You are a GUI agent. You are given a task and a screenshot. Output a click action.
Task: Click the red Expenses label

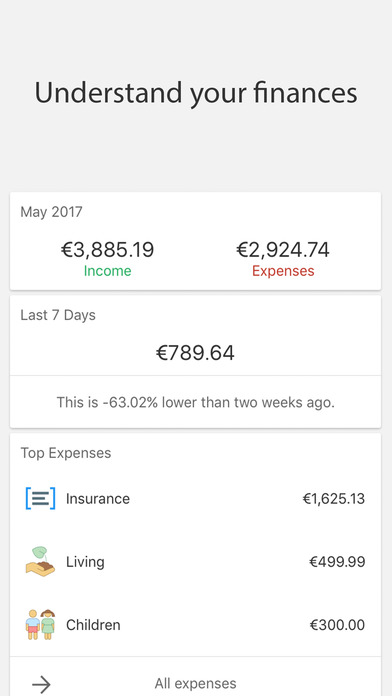[x=283, y=271]
